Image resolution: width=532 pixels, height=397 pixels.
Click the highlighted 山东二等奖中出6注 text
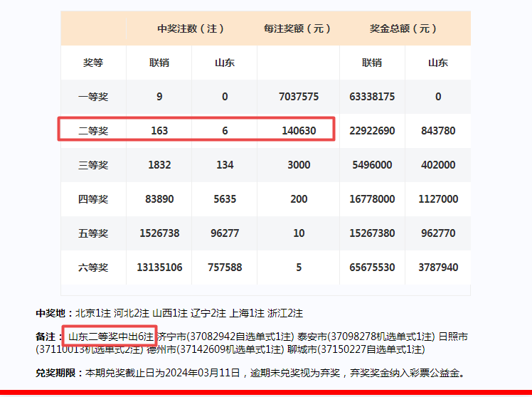point(111,337)
